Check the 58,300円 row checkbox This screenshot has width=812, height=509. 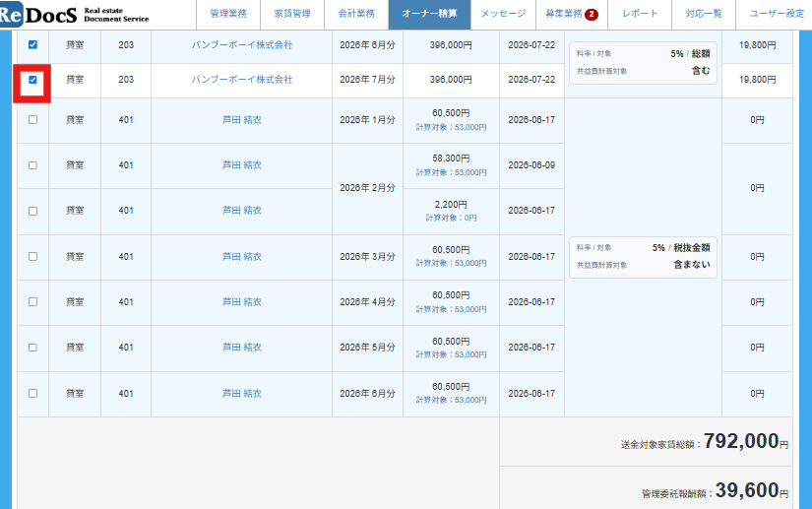[32, 165]
